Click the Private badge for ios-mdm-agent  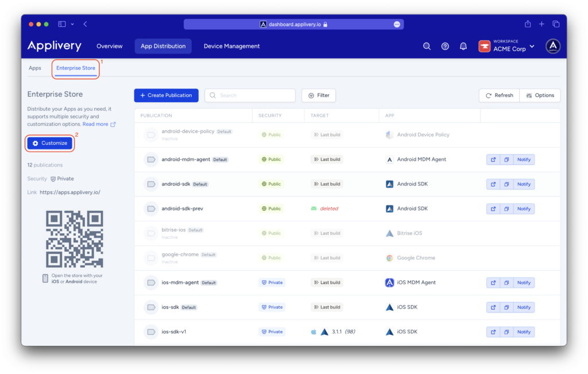coord(272,283)
